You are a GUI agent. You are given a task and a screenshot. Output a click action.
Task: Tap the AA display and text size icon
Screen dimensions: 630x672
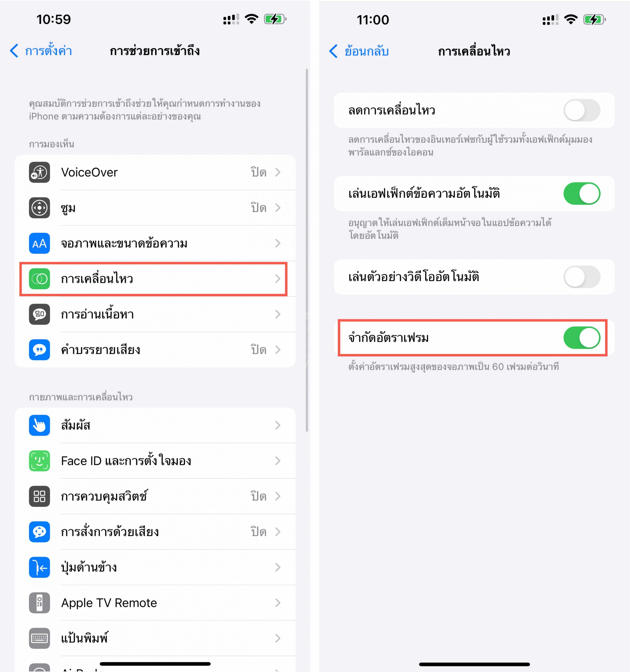(39, 243)
